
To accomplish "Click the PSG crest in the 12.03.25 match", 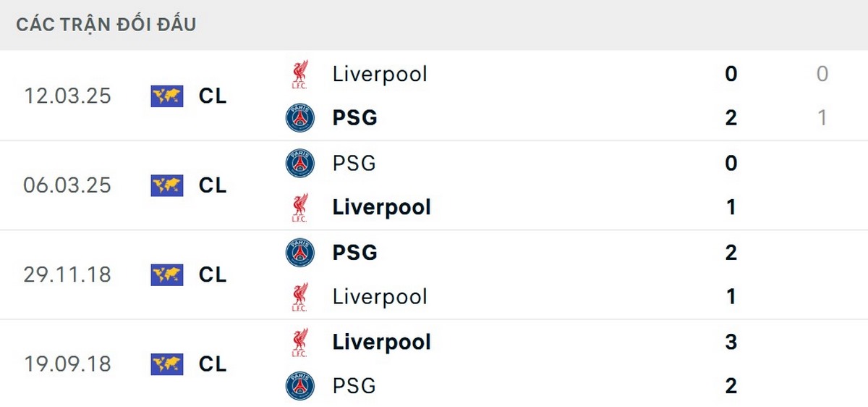I will pyautogui.click(x=299, y=118).
